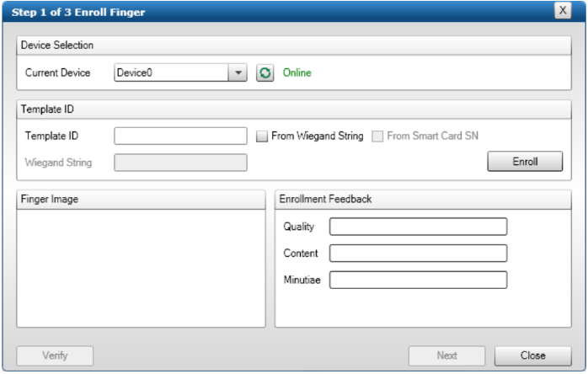This screenshot has width=588, height=374.
Task: Click into the Template ID input field
Action: (180, 136)
